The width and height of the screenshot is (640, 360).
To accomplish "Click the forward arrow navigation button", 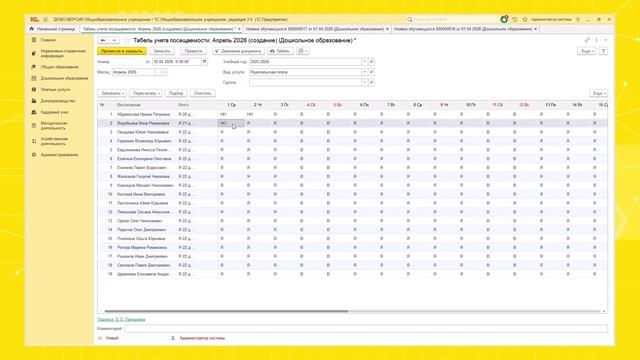I will (114, 40).
